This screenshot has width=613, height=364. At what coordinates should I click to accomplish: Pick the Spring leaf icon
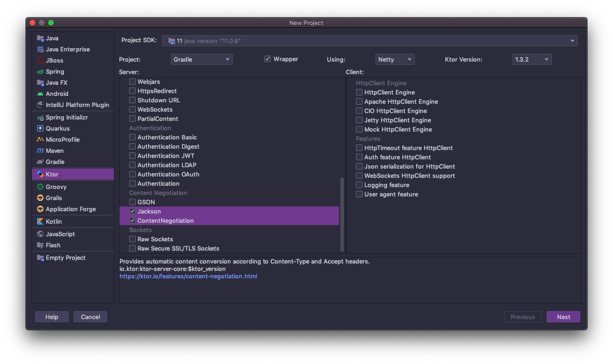(x=40, y=72)
